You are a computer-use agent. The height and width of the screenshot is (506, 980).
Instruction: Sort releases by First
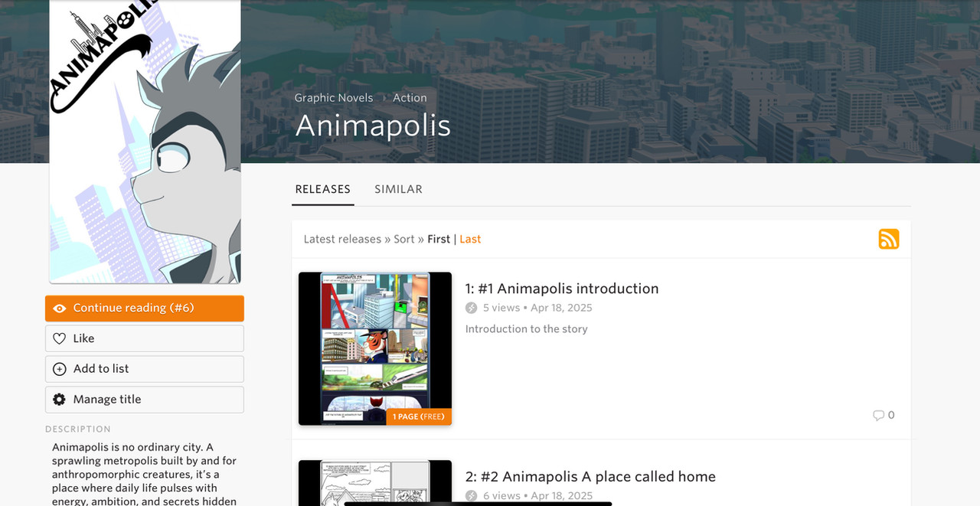point(439,239)
